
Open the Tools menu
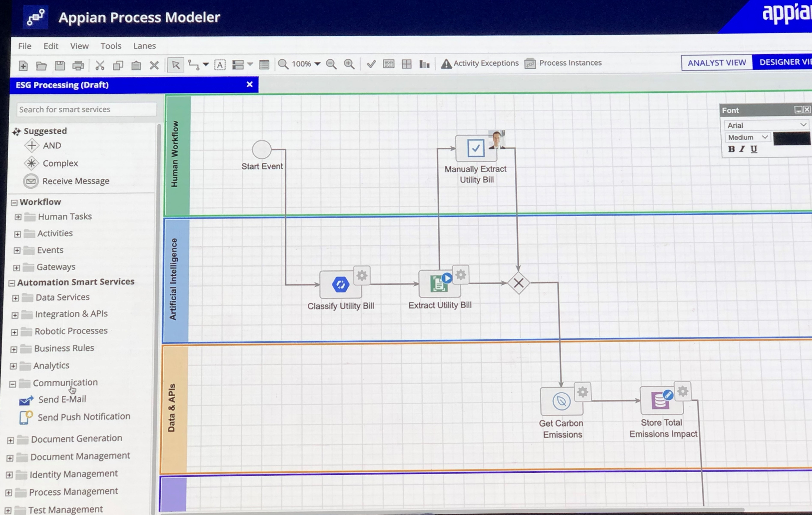[111, 46]
